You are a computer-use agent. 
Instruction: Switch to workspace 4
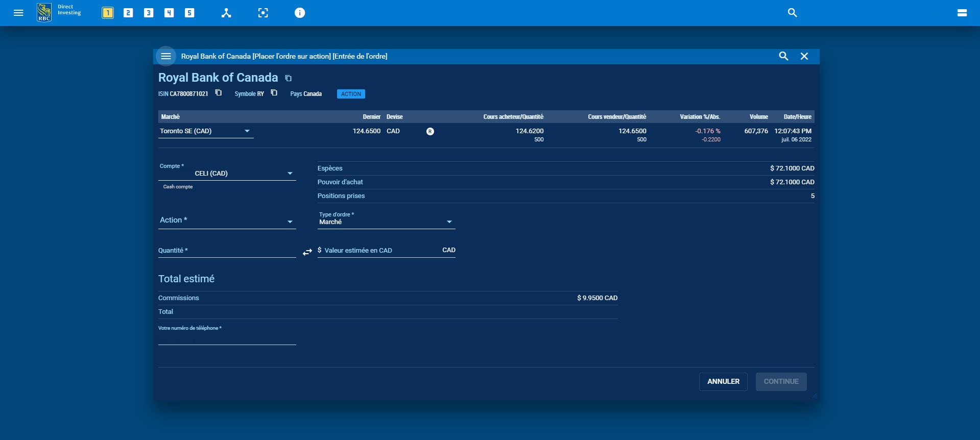click(169, 13)
